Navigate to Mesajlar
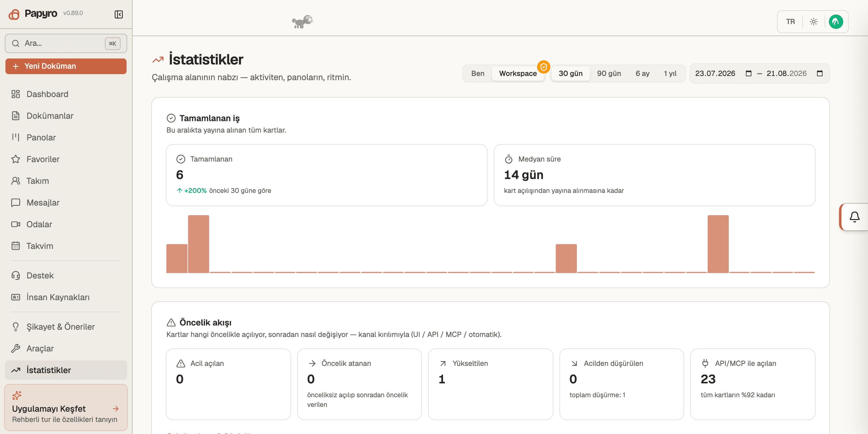868x434 pixels. pos(66,203)
